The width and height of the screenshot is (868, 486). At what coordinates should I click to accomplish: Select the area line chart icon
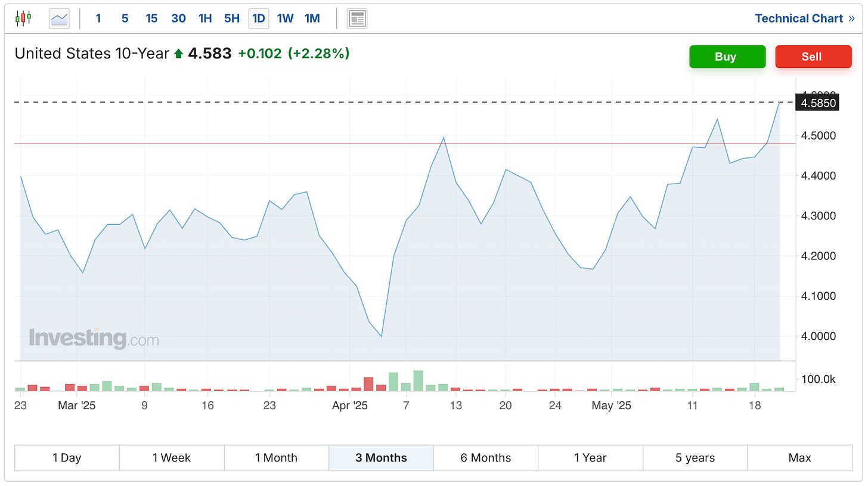click(x=59, y=18)
